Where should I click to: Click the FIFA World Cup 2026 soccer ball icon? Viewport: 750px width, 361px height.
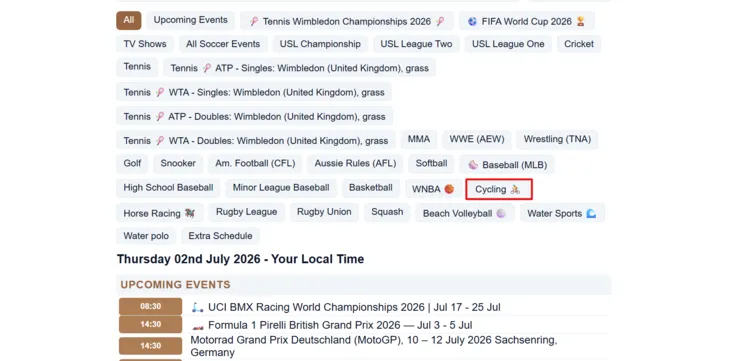point(473,22)
